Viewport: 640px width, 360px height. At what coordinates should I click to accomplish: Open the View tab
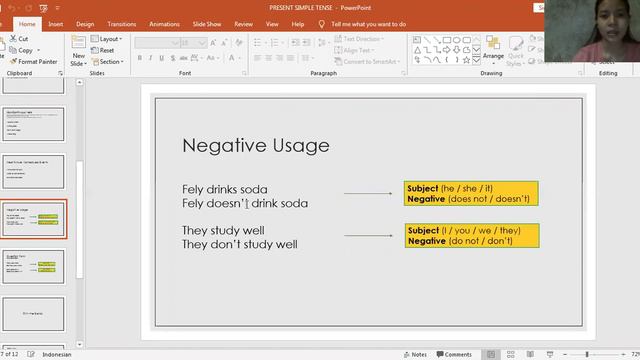[272, 24]
